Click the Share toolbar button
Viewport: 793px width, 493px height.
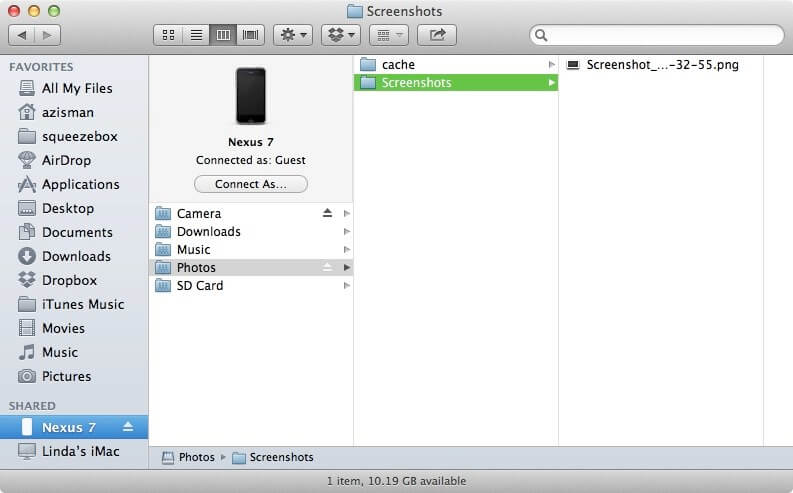point(436,35)
